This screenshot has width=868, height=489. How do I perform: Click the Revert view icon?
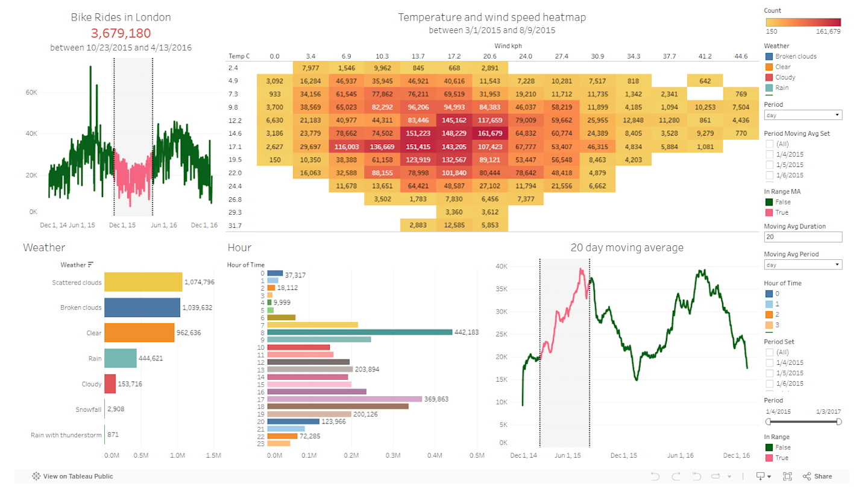[696, 476]
